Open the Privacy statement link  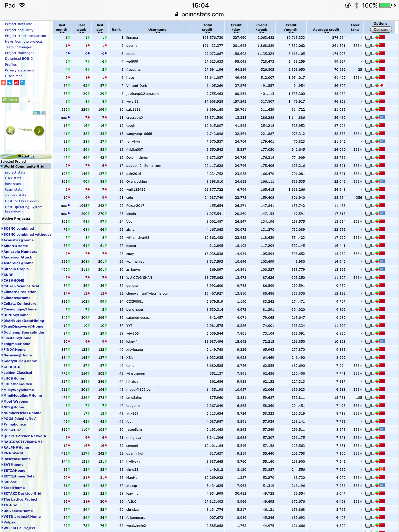[x=19, y=70]
